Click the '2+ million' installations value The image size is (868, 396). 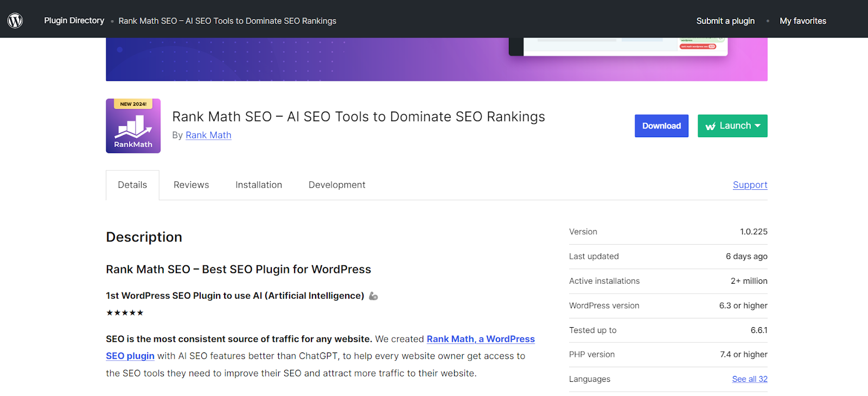coord(749,281)
